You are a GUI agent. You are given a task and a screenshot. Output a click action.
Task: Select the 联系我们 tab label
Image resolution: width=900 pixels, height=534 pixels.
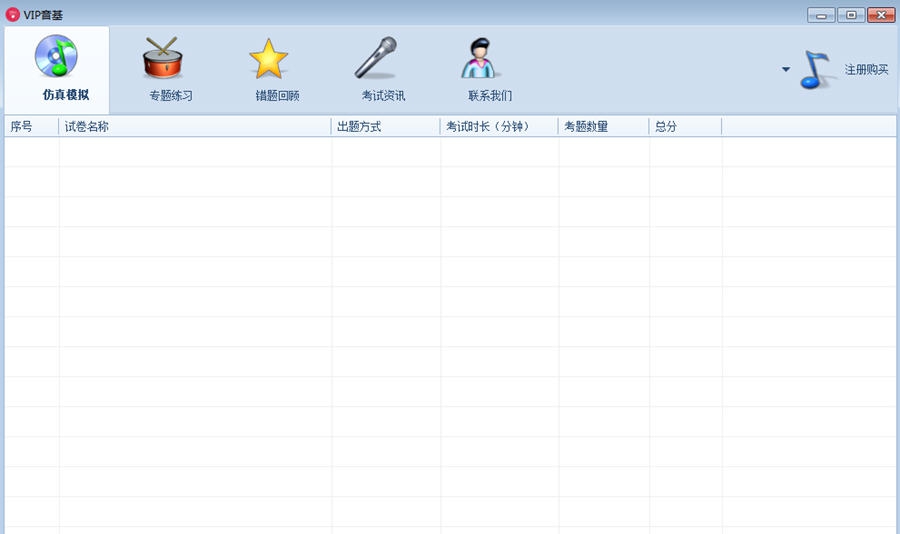490,95
